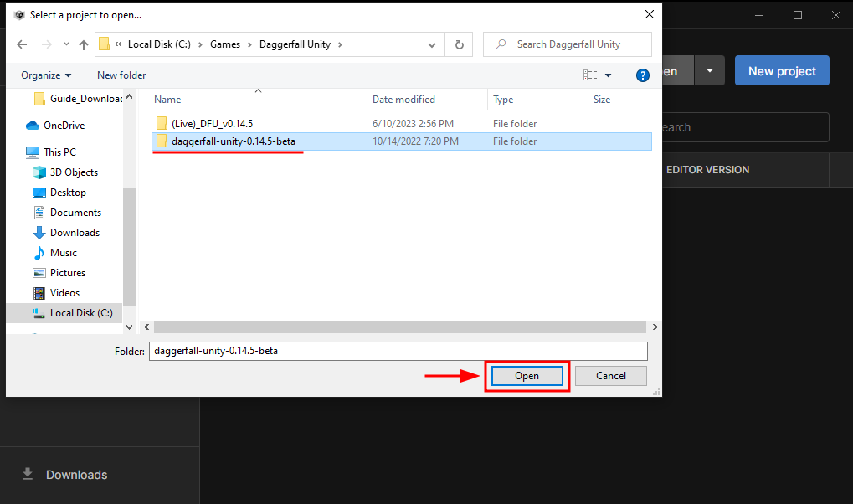This screenshot has height=504, width=853.
Task: Open Documents in the sidebar
Action: click(x=75, y=213)
